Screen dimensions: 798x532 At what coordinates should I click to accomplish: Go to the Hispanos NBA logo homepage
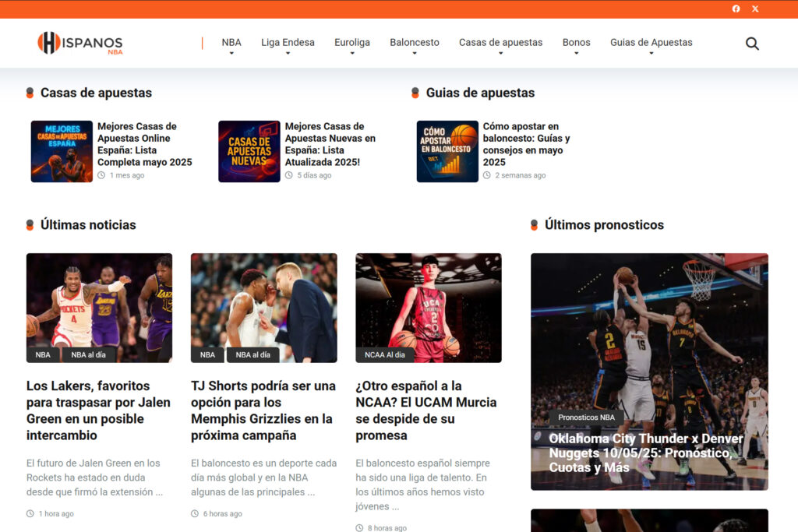(x=80, y=44)
